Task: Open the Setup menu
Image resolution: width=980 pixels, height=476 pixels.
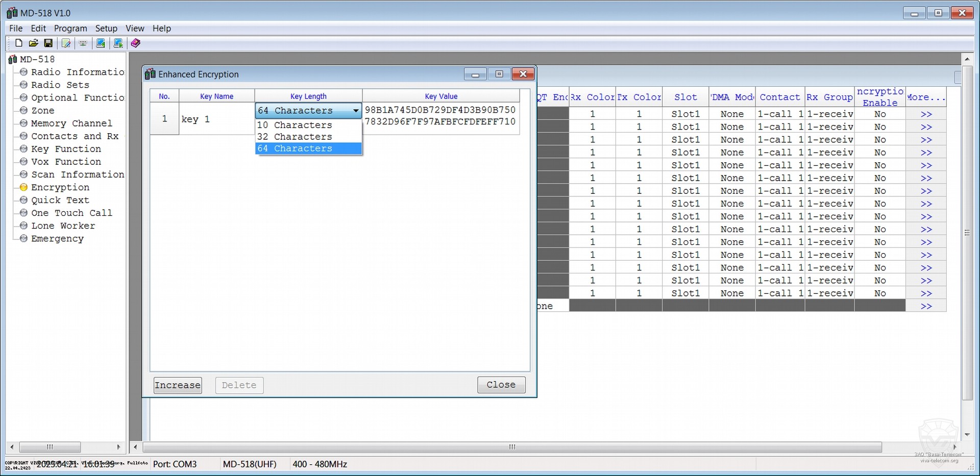Action: 106,29
